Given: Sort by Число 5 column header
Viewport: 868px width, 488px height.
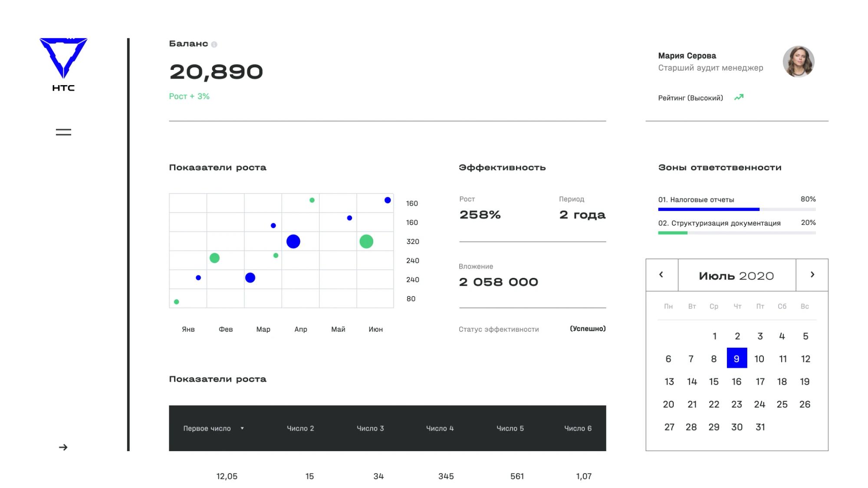Looking at the screenshot, I should coord(510,429).
